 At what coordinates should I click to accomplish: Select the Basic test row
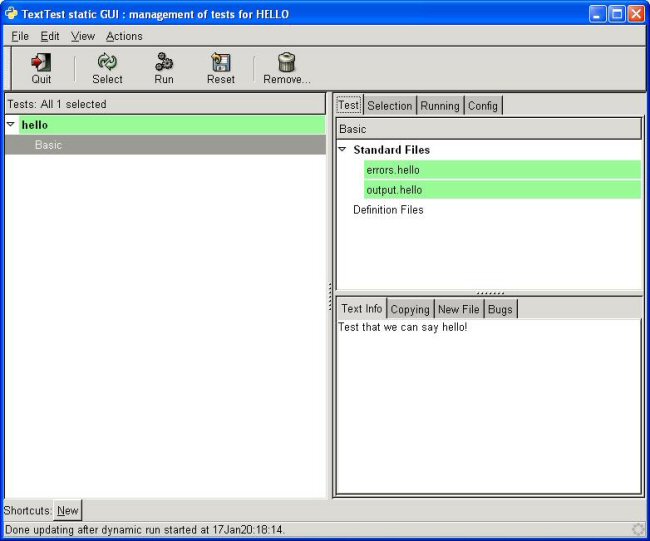(x=165, y=145)
